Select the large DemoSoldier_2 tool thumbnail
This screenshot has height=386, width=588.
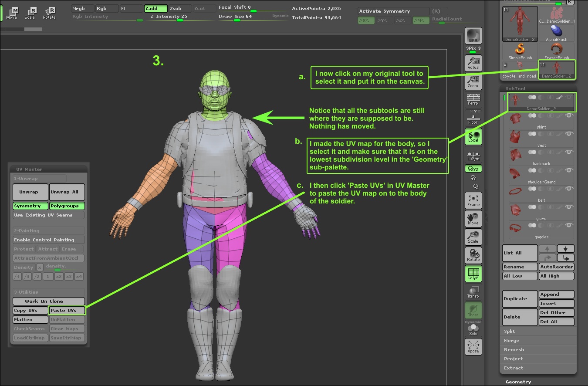coord(520,24)
